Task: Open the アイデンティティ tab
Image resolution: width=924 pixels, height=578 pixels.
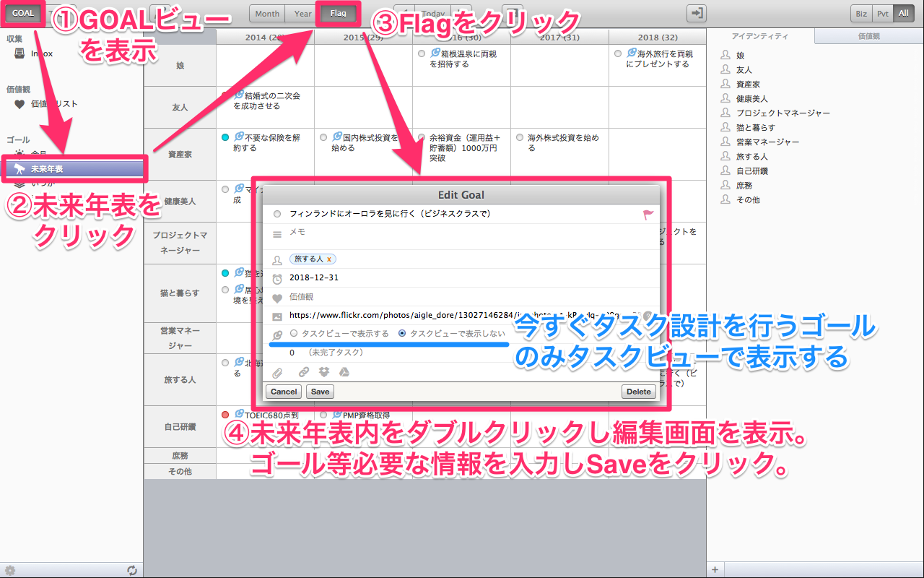Action: (759, 36)
